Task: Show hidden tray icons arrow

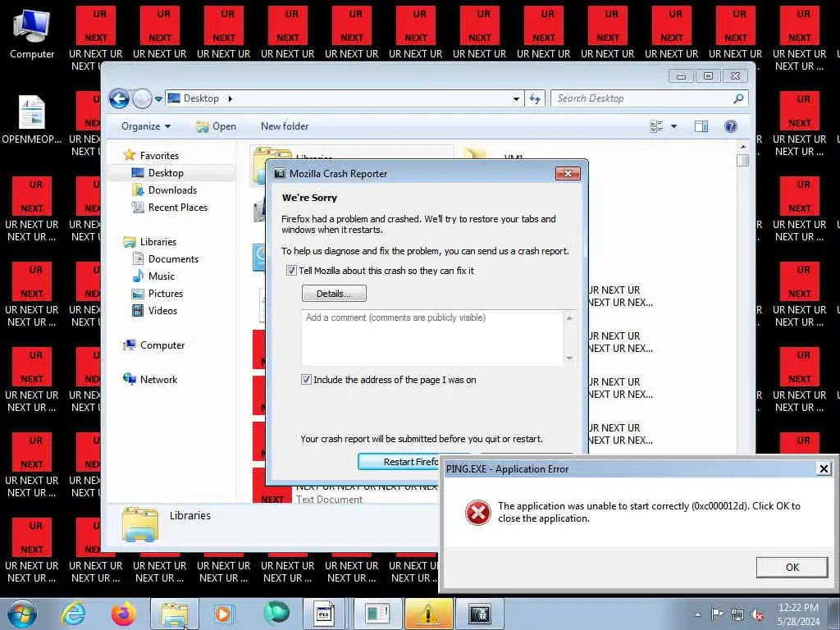Action: click(x=697, y=614)
